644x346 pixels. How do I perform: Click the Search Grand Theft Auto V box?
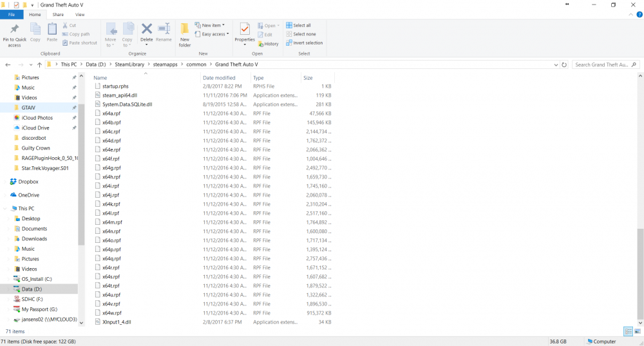(604, 64)
